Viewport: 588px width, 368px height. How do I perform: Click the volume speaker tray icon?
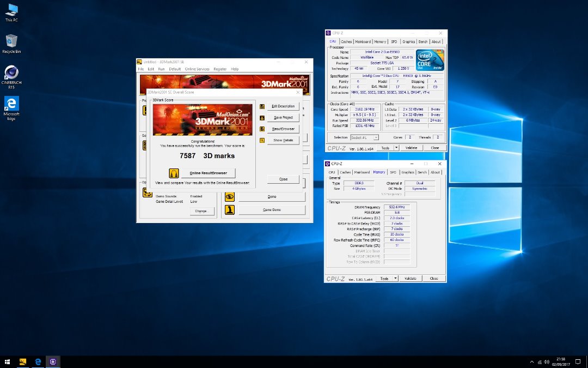(x=547, y=362)
